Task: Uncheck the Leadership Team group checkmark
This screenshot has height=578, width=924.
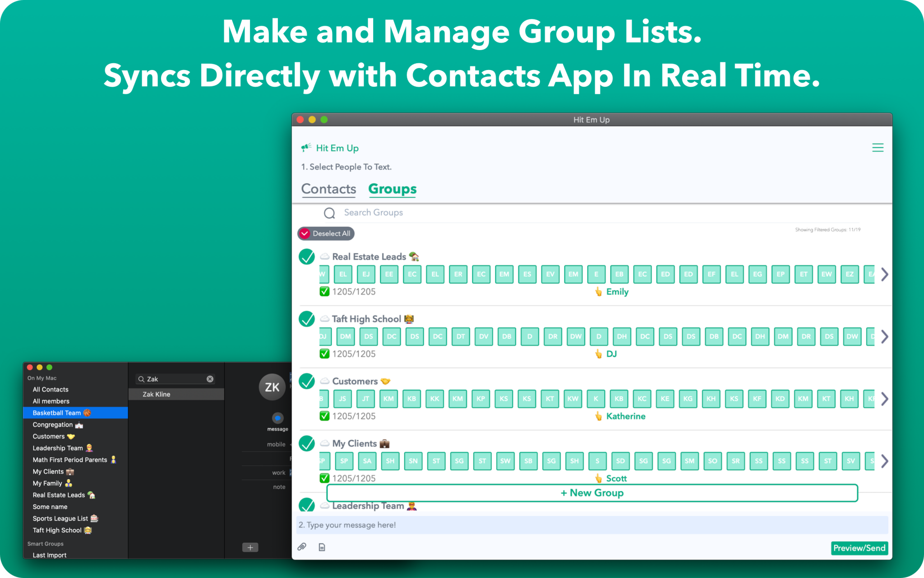Action: click(307, 504)
